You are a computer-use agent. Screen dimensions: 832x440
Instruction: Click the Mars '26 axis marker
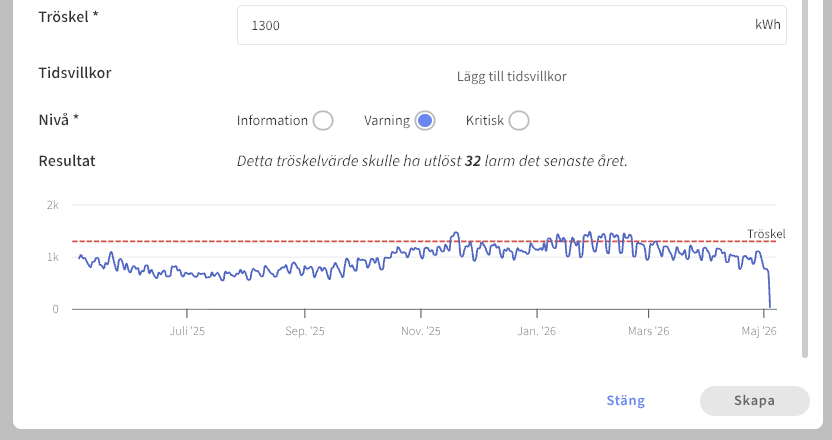tap(648, 331)
